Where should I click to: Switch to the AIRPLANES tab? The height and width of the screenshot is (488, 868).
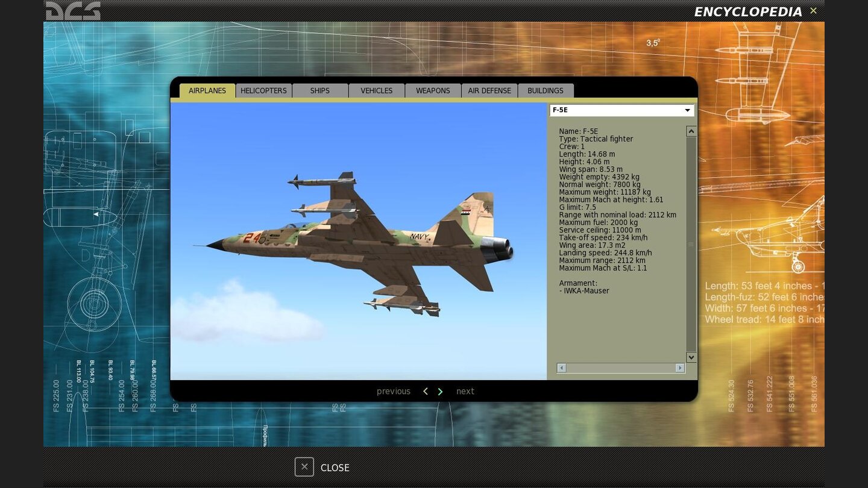(x=207, y=90)
